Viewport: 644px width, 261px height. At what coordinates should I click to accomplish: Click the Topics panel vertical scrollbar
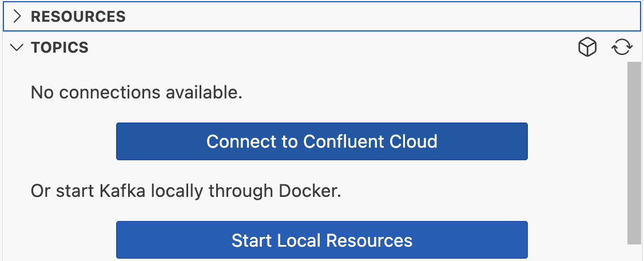tap(634, 153)
